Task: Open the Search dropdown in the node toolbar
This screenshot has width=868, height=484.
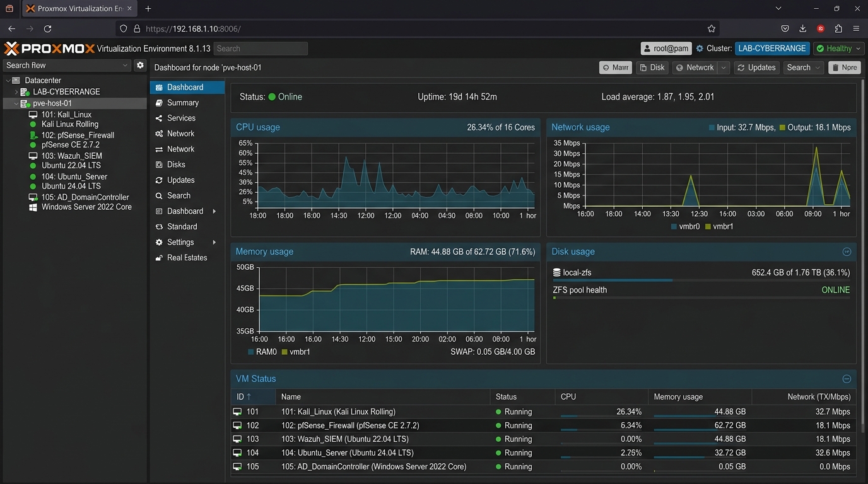Action: 804,67
